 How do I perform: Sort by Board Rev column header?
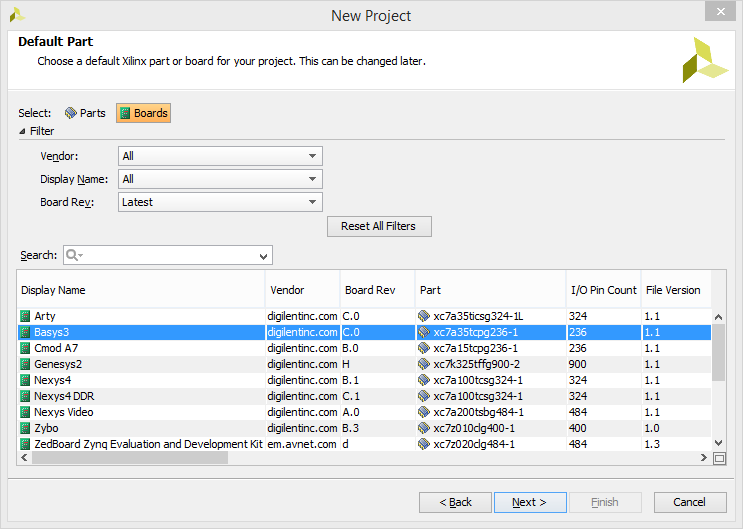(x=378, y=290)
